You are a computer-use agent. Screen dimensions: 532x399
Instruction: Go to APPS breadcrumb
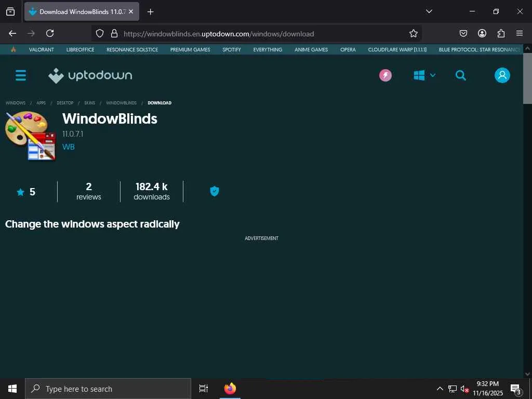(41, 103)
